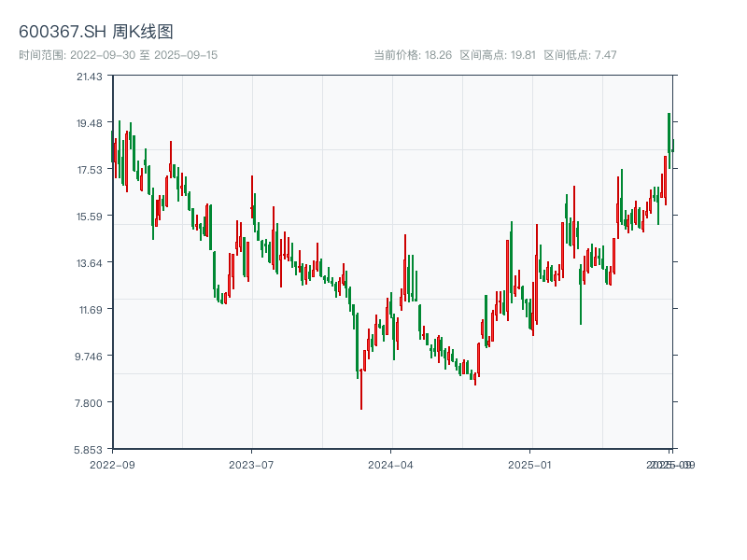
Task: Click the y-axis value 13.64
Action: click(90, 263)
